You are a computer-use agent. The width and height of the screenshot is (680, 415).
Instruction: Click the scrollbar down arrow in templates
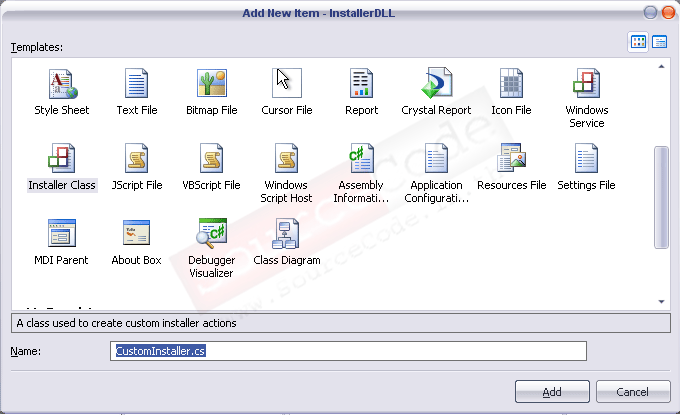(661, 301)
